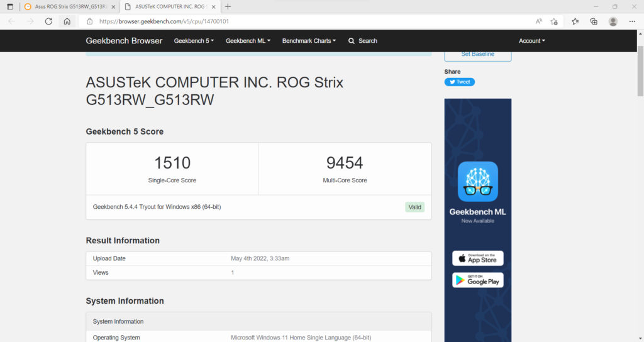Click the Operating System value text
This screenshot has width=644, height=342.
(x=301, y=338)
